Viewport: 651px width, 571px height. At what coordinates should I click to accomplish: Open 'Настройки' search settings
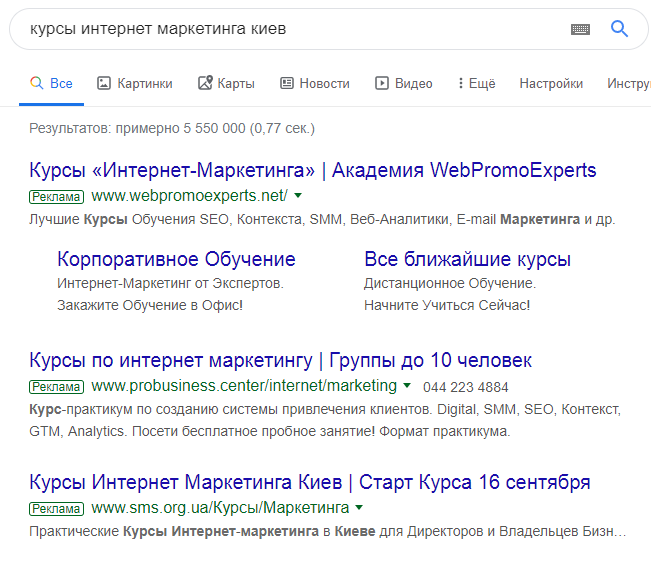coord(551,83)
